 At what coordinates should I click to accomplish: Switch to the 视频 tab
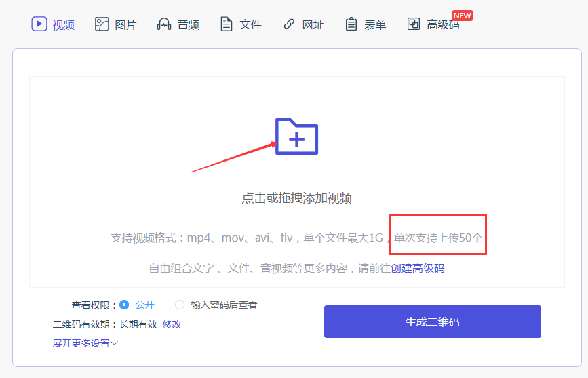pos(53,24)
